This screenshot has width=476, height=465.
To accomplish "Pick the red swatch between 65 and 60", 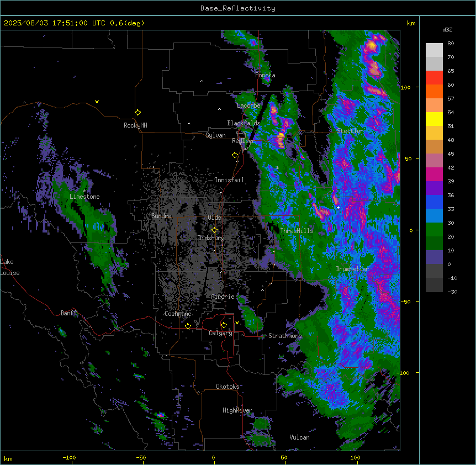I will [434, 78].
